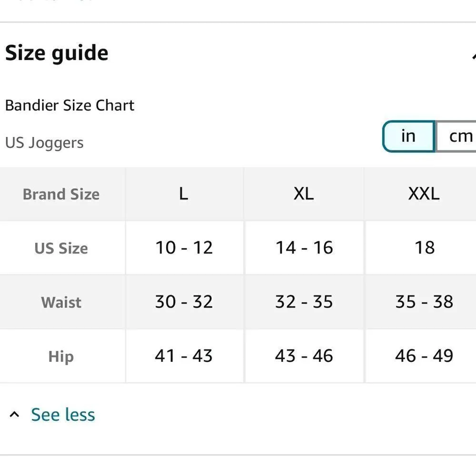The width and height of the screenshot is (476, 476).
Task: Click the US Joggers label
Action: (44, 143)
